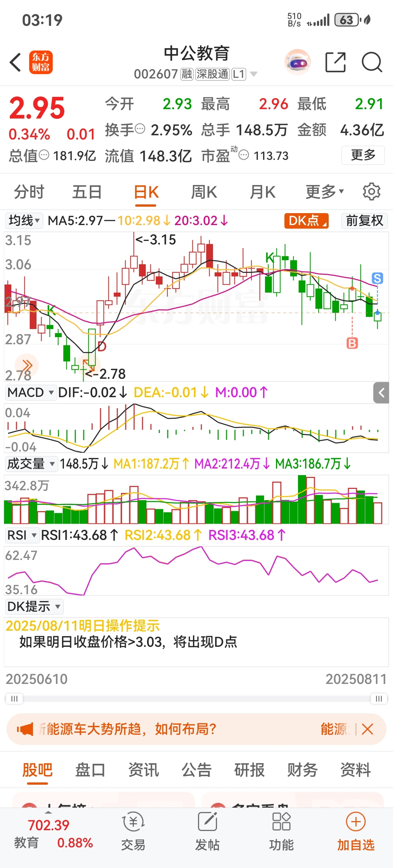The height and width of the screenshot is (868, 393).
Task: Open the AI robot assistant icon
Action: pyautogui.click(x=297, y=62)
